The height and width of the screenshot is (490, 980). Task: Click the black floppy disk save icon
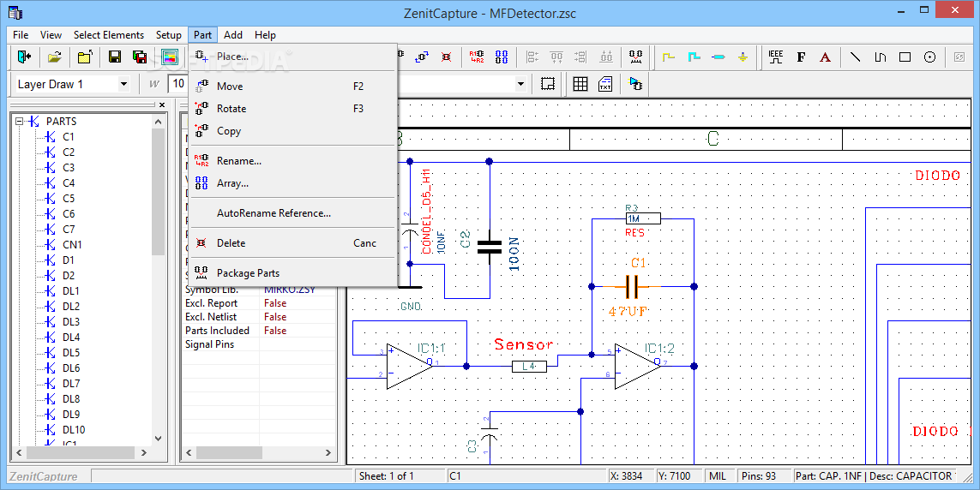tap(115, 57)
